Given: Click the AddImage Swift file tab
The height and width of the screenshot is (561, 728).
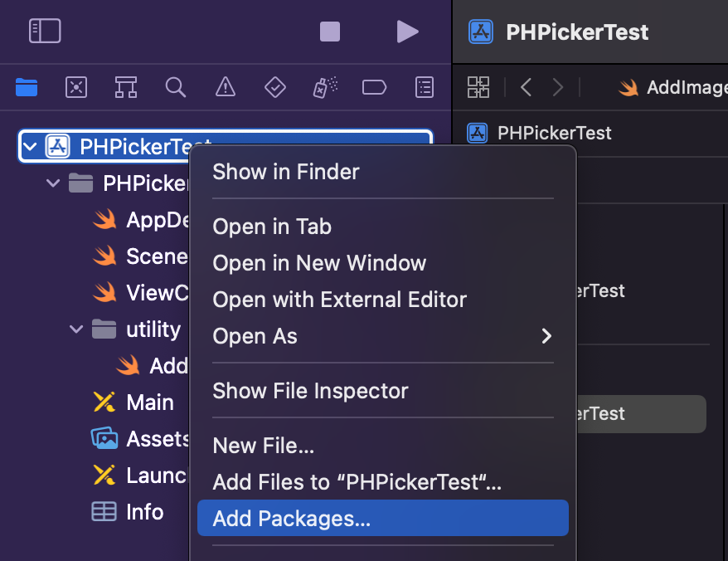Looking at the screenshot, I should click(672, 87).
